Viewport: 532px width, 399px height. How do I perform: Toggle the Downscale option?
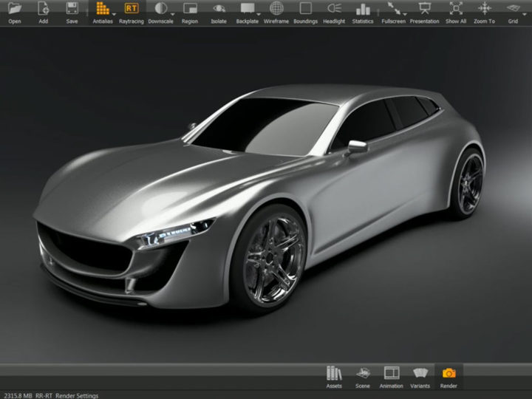160,13
